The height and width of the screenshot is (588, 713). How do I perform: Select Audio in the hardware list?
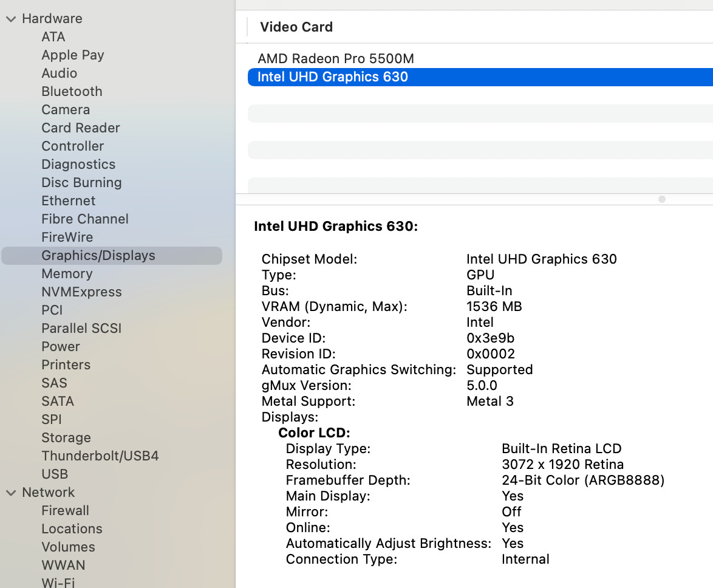click(x=59, y=73)
